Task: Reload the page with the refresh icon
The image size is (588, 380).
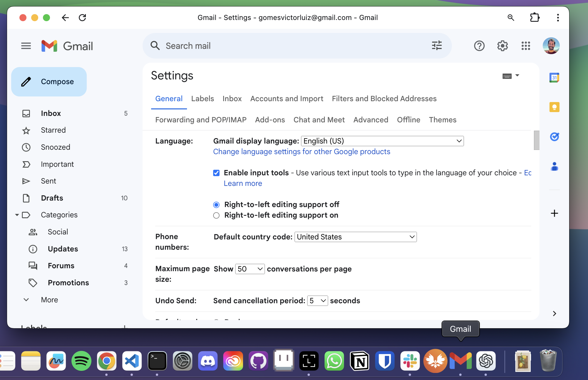Action: pos(83,18)
